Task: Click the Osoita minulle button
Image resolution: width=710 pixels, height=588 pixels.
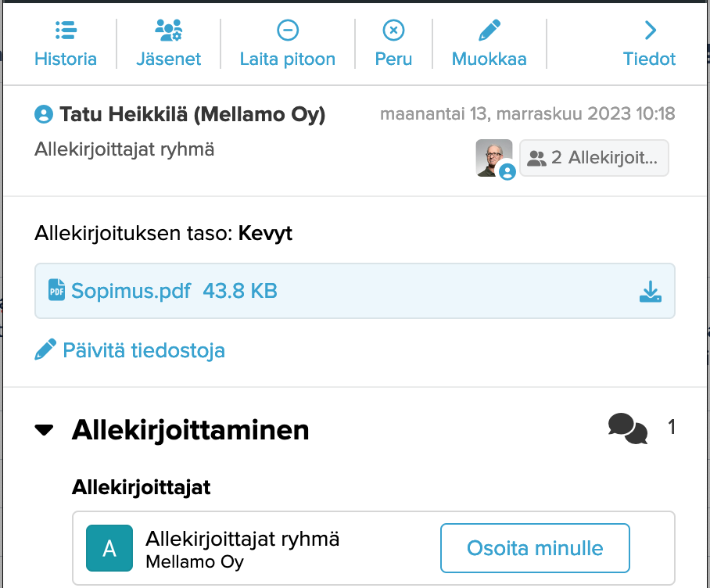Action: pos(535,548)
